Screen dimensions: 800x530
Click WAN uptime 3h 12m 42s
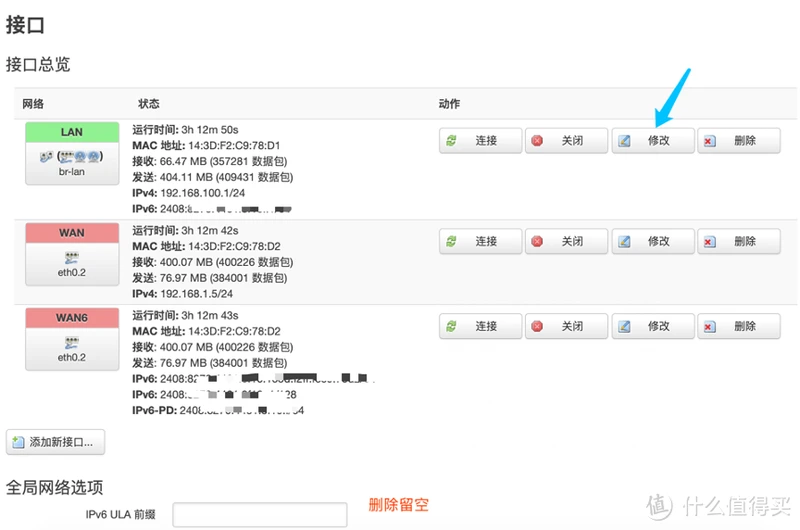(x=210, y=231)
